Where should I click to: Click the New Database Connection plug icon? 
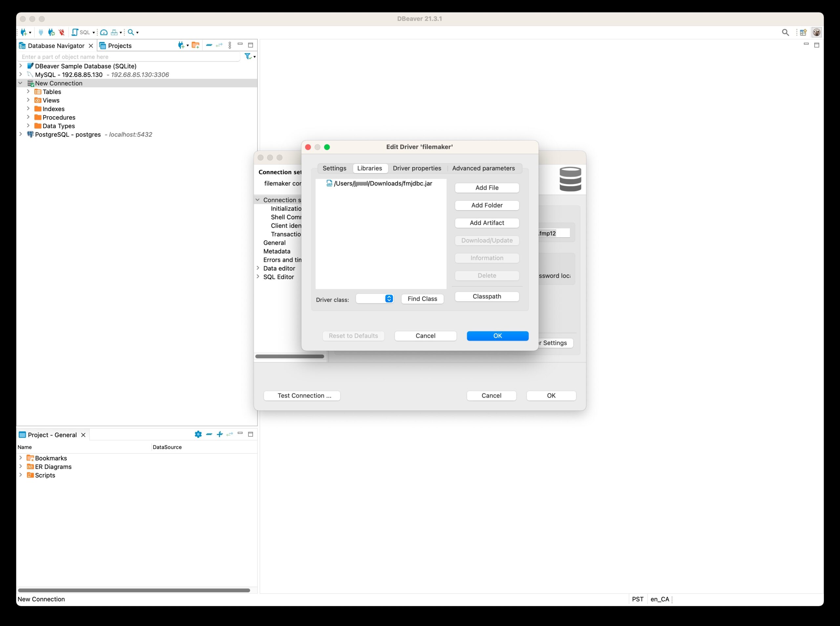point(24,32)
